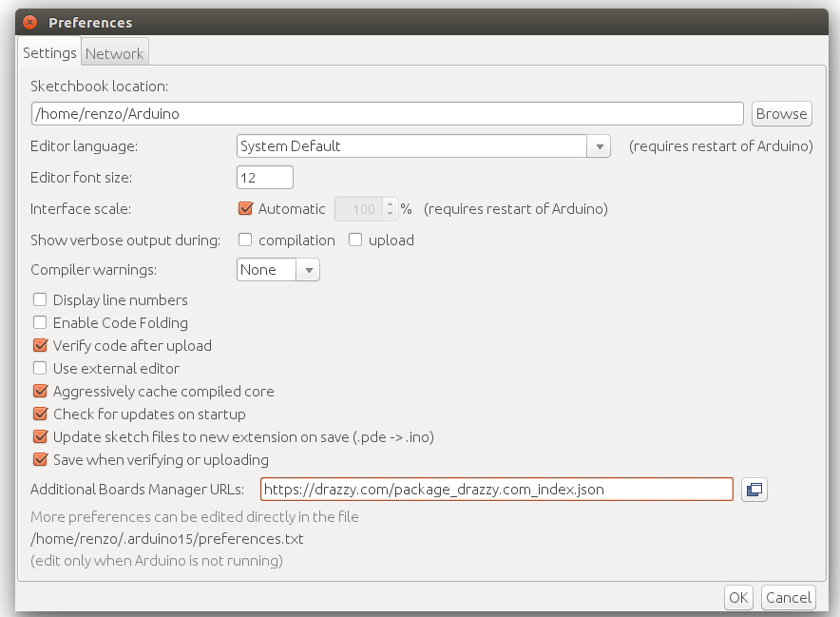The width and height of the screenshot is (840, 617).
Task: Enable Display line numbers checkbox
Action: 40,299
